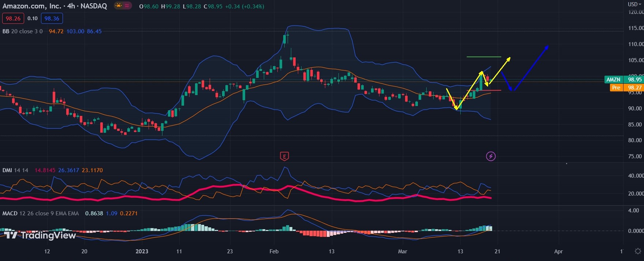Click the 20 date label on time axis
This screenshot has height=261, width=644.
click(x=84, y=251)
